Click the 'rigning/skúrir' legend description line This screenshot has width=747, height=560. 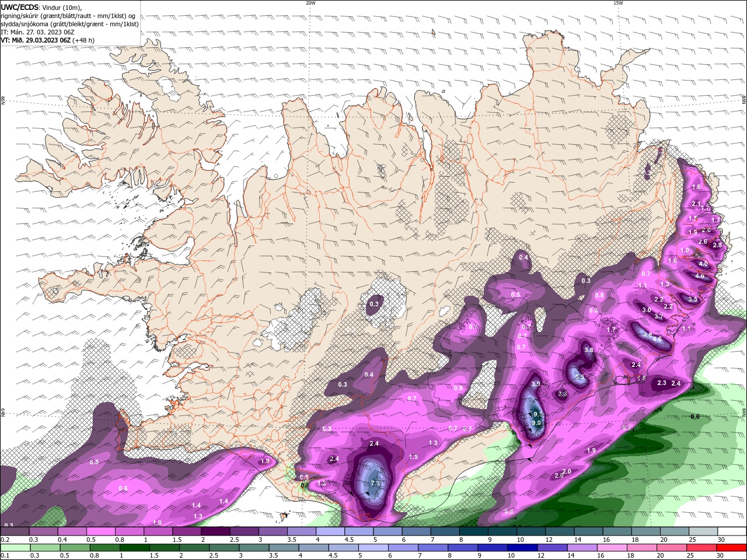tap(68, 15)
